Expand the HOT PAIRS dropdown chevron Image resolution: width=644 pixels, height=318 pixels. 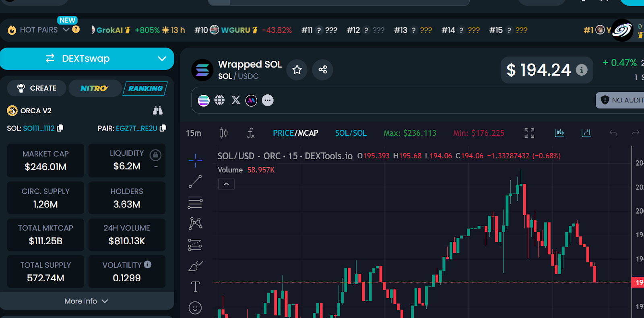click(66, 30)
